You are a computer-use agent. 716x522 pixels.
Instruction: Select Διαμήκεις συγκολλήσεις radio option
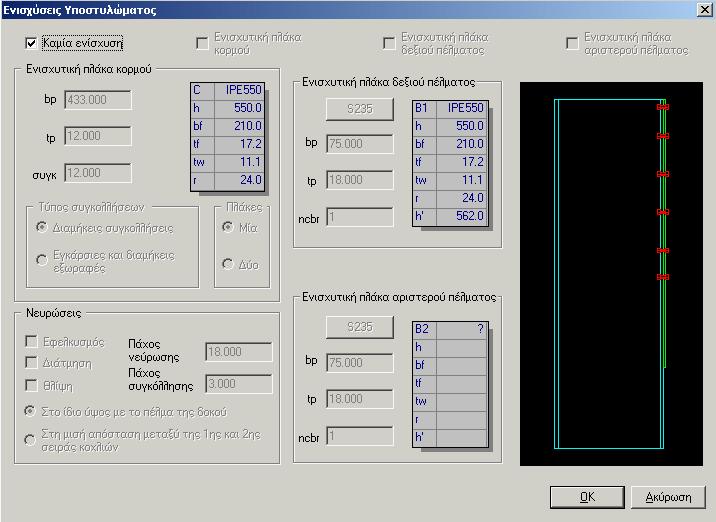pyautogui.click(x=42, y=227)
